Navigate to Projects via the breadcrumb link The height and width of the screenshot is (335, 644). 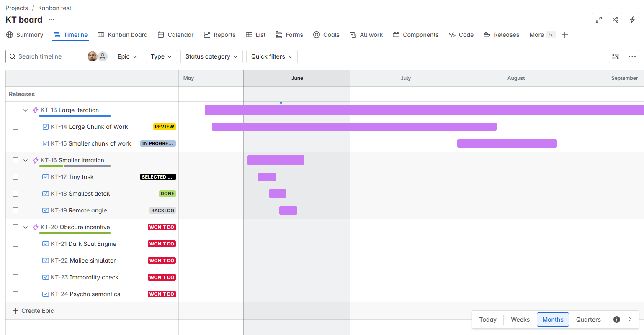(x=16, y=8)
